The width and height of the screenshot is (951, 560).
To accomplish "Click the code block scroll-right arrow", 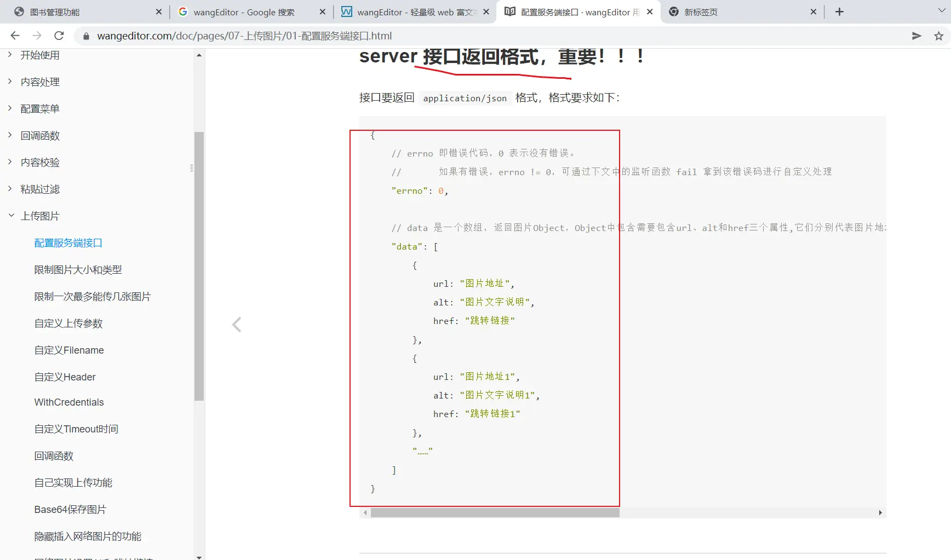I will tap(880, 513).
